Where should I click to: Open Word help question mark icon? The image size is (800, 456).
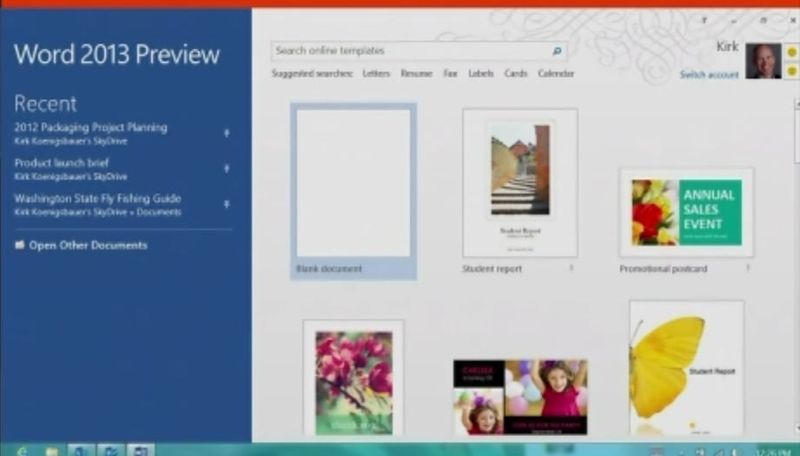point(705,20)
